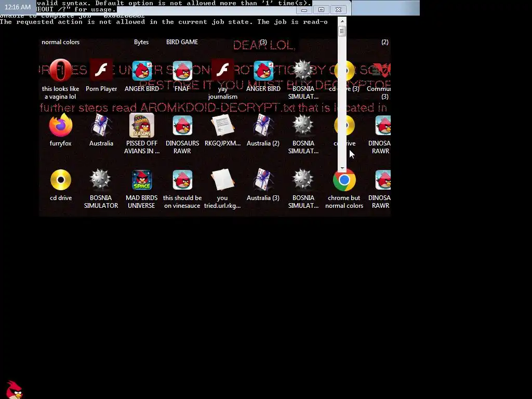Screen dimensions: 532x399
Task: Click the 'BIRD GAME' label
Action: coord(182,42)
